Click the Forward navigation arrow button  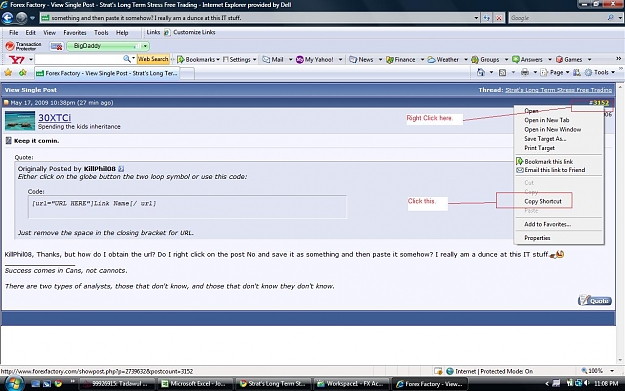tap(22, 18)
